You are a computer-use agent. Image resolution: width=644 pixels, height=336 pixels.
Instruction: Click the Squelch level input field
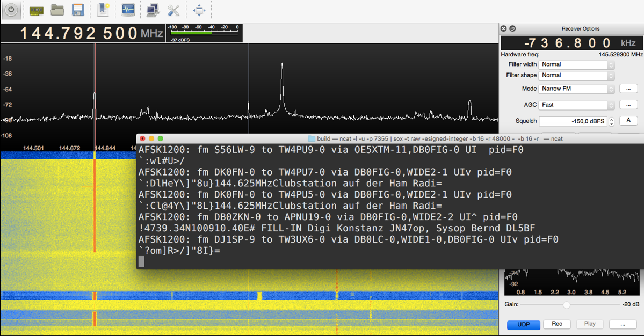coord(573,122)
